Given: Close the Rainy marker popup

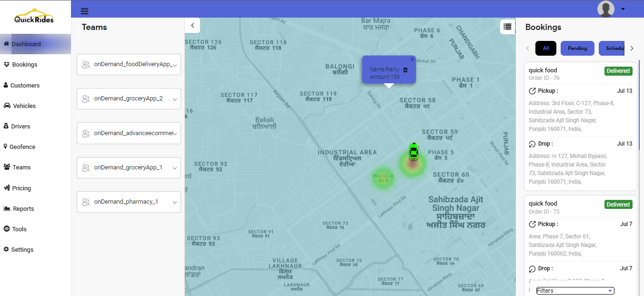Looking at the screenshot, I should pos(412,59).
